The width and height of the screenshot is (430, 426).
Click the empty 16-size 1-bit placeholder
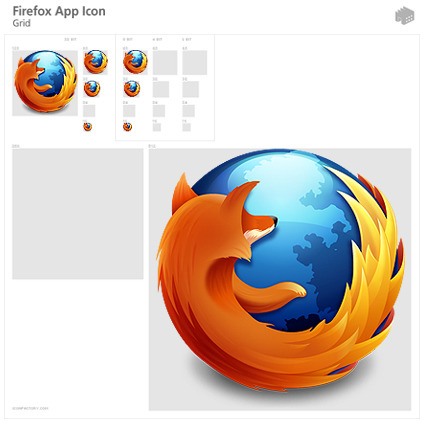coord(186,127)
